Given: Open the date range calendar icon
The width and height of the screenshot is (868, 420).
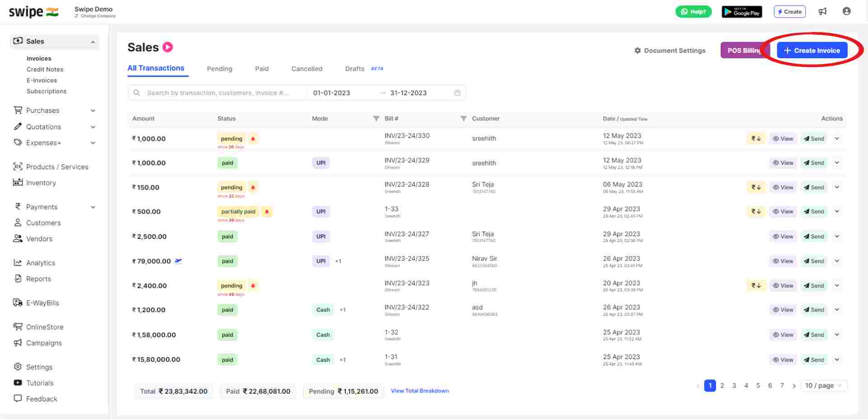Looking at the screenshot, I should pyautogui.click(x=457, y=93).
